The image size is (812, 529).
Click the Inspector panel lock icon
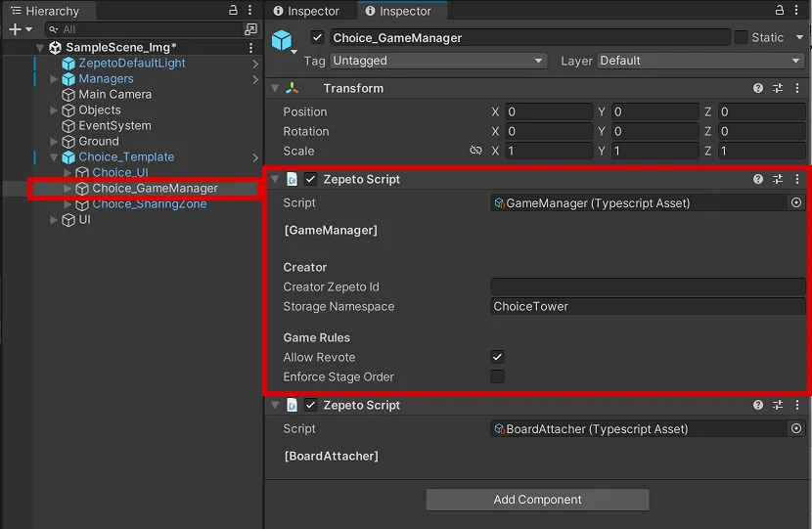coord(780,10)
